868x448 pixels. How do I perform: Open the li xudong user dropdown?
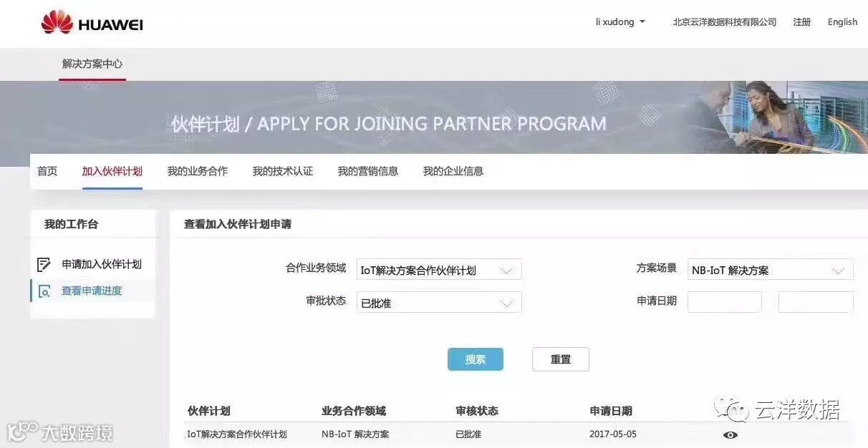point(620,22)
